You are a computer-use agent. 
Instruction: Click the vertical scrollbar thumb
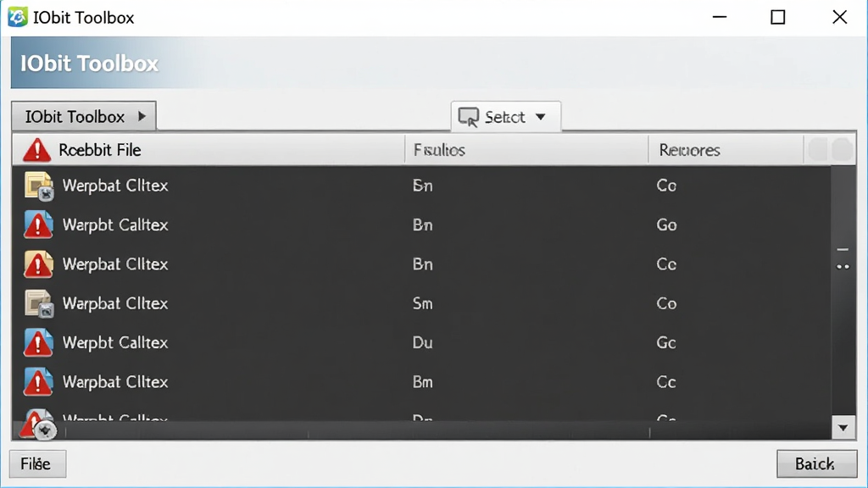(843, 259)
